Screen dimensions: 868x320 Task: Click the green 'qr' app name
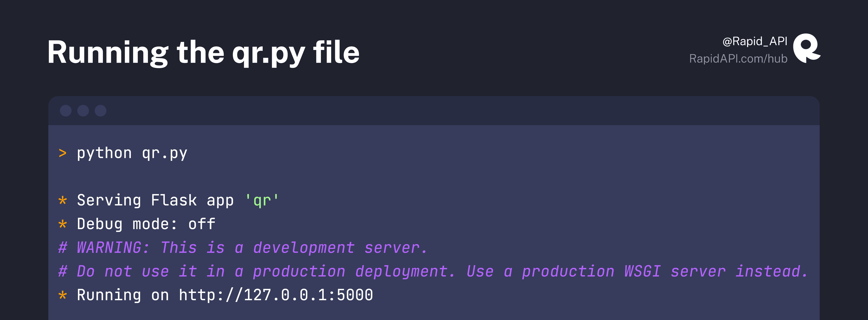(x=262, y=201)
